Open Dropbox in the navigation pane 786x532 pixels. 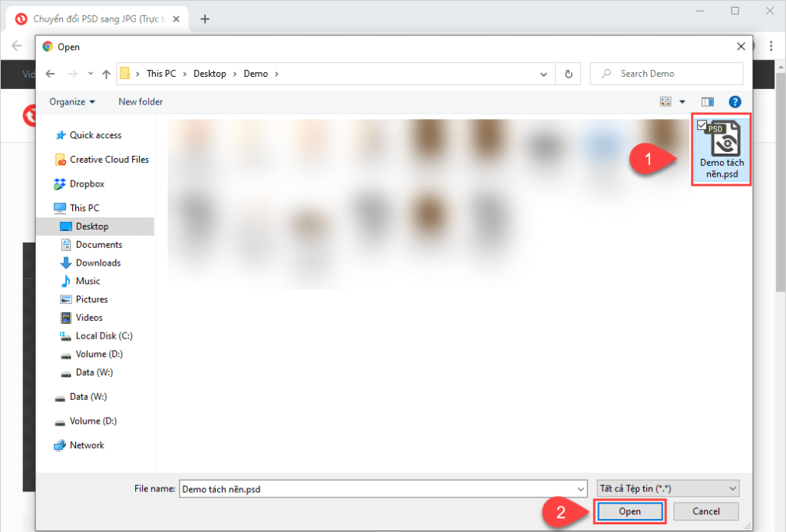[86, 184]
